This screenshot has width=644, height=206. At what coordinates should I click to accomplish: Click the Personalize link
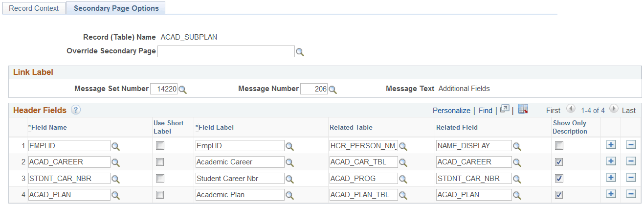[x=451, y=111]
